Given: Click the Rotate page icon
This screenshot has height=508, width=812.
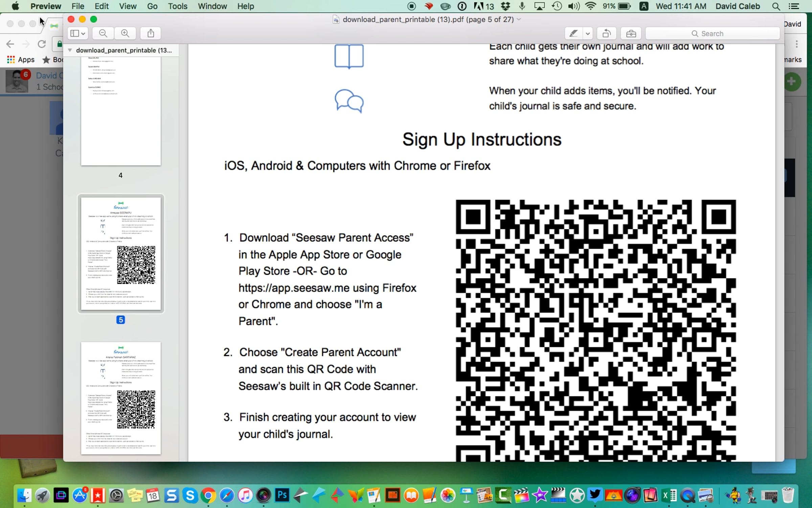Looking at the screenshot, I should [606, 33].
